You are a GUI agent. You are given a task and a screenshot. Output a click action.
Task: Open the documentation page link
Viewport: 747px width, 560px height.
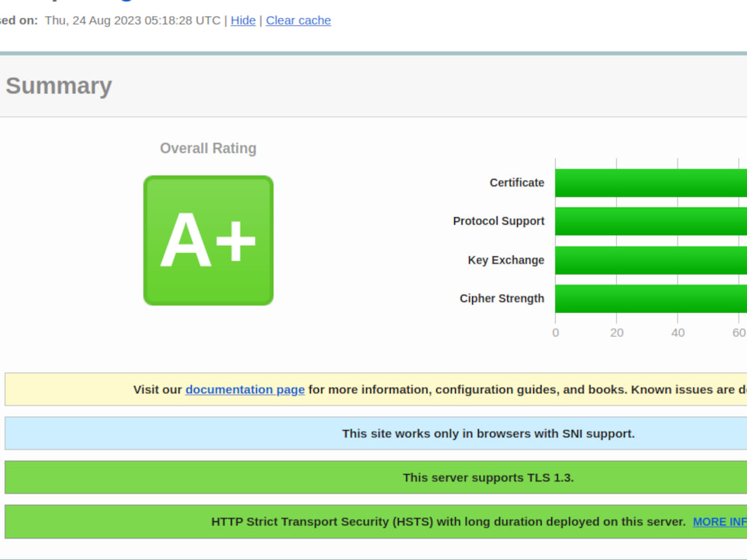244,389
